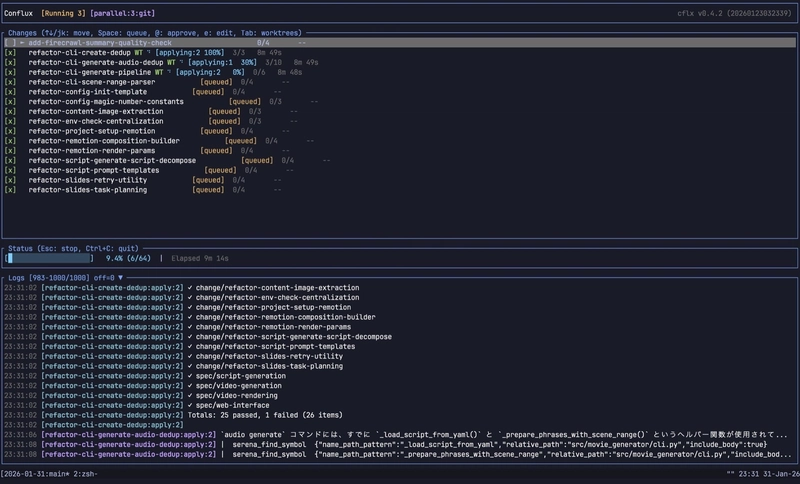800x484 pixels.
Task: Click the [applying:2 0%] status badge
Action: (210, 72)
